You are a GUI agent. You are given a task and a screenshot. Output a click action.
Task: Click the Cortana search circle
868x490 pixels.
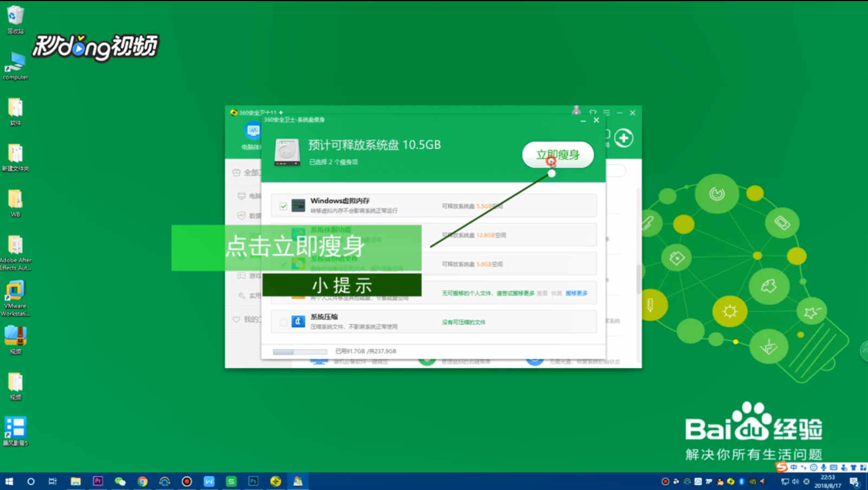(x=31, y=481)
